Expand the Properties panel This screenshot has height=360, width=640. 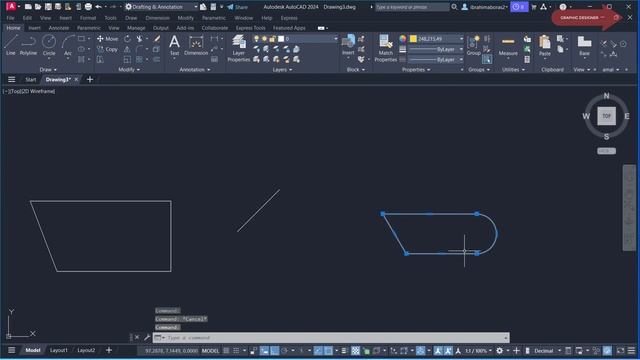416,70
